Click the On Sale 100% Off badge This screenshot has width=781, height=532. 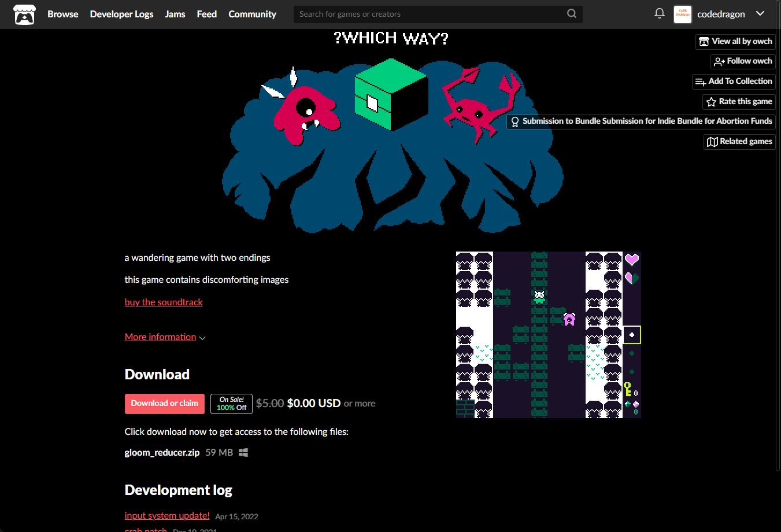pyautogui.click(x=231, y=404)
